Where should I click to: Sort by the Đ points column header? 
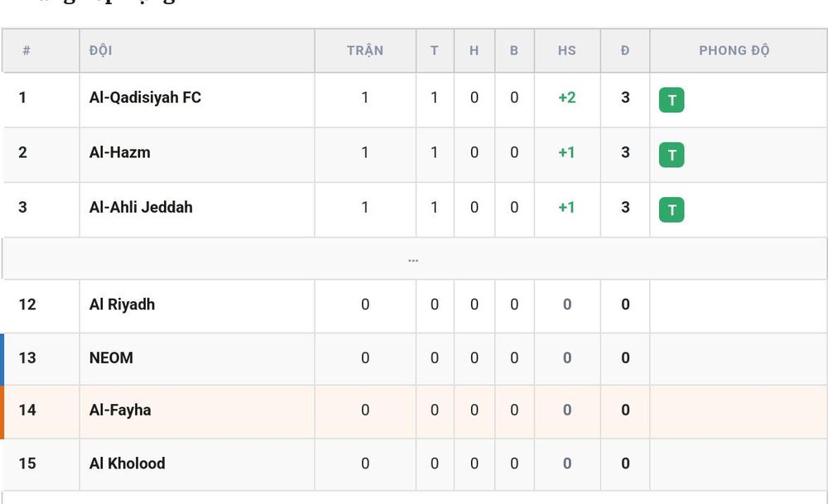click(x=625, y=50)
